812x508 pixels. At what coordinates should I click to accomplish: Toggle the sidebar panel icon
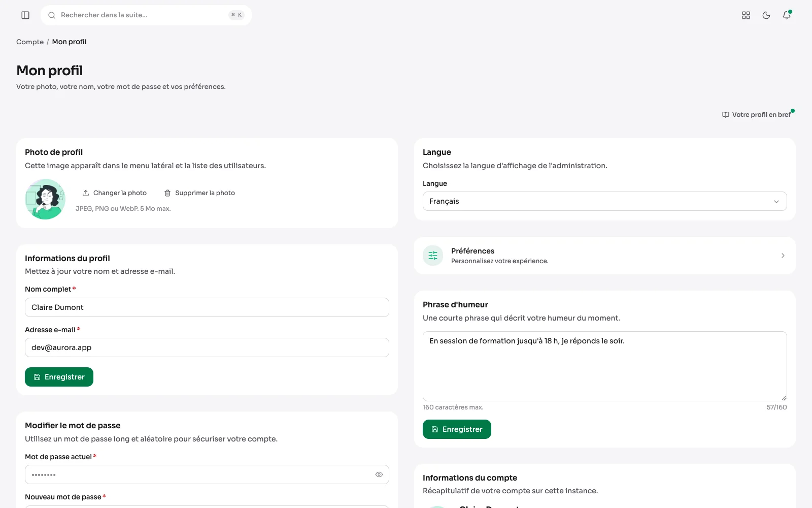click(x=25, y=15)
